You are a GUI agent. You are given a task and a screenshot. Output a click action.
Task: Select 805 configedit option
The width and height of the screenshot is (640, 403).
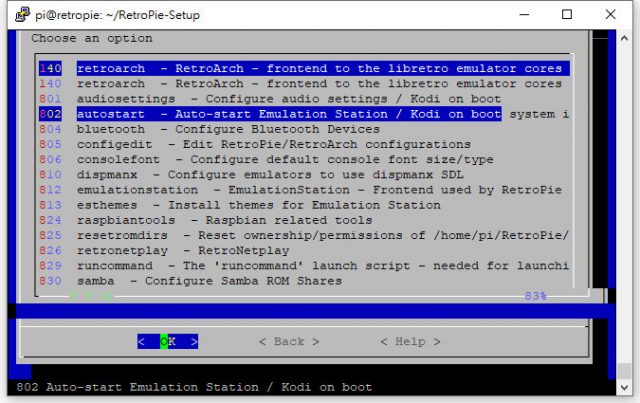[x=255, y=144]
